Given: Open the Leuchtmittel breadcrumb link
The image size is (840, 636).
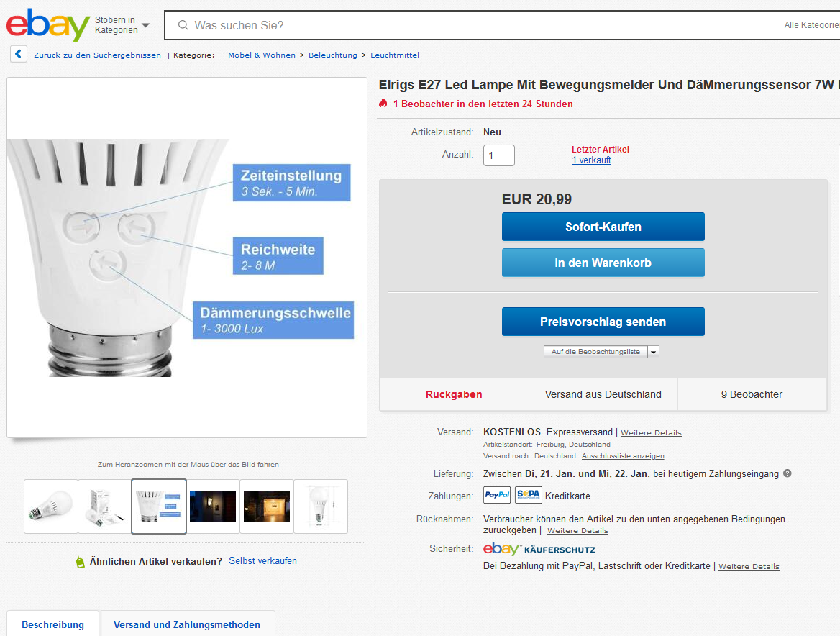Looking at the screenshot, I should click(x=395, y=55).
